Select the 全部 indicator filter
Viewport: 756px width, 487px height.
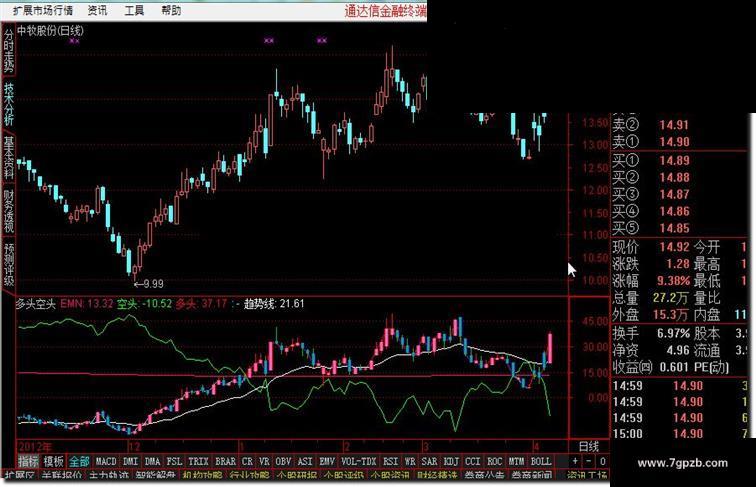click(x=79, y=461)
